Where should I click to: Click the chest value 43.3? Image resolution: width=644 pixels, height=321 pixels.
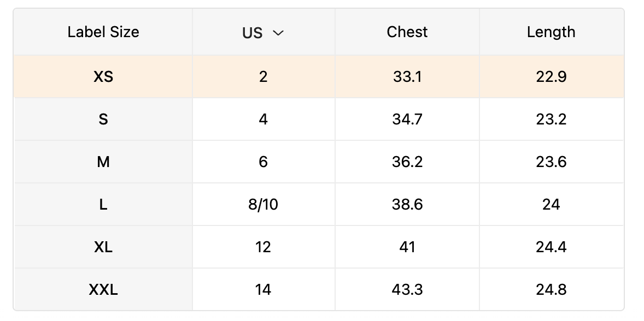click(x=407, y=289)
